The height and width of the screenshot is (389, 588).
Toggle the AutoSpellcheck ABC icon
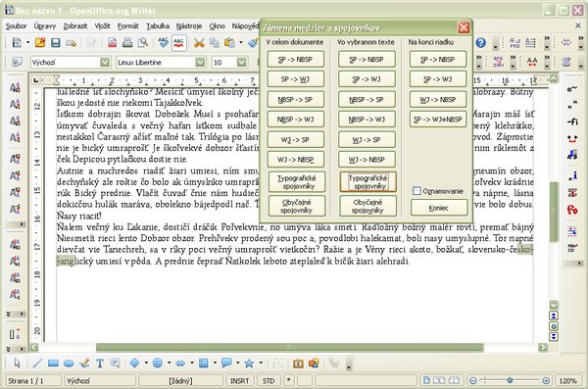click(179, 42)
